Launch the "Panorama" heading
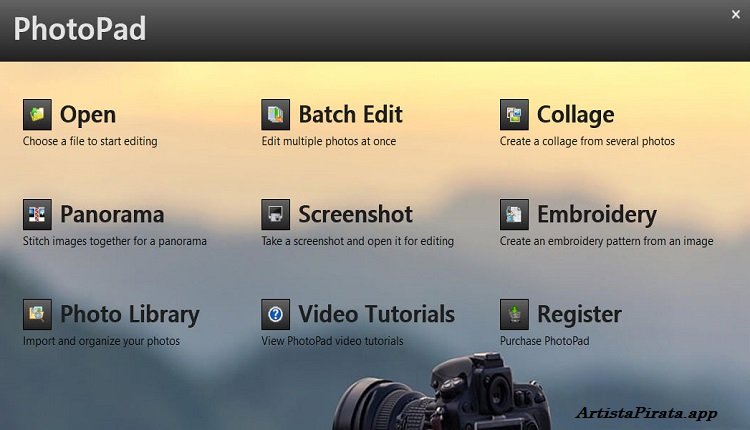The width and height of the screenshot is (750, 430). point(112,215)
